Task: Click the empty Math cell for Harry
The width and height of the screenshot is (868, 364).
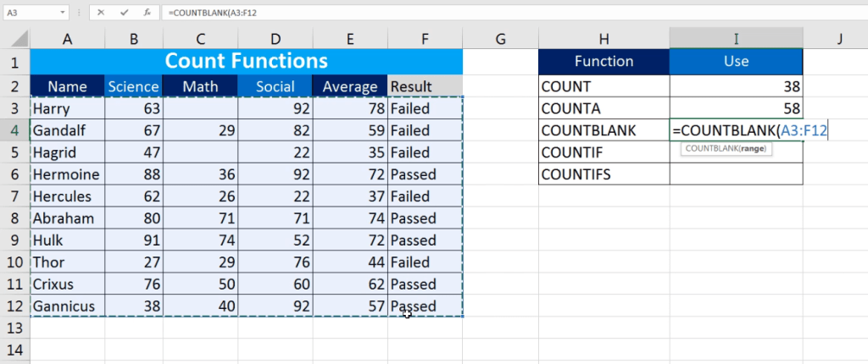Action: 200,108
